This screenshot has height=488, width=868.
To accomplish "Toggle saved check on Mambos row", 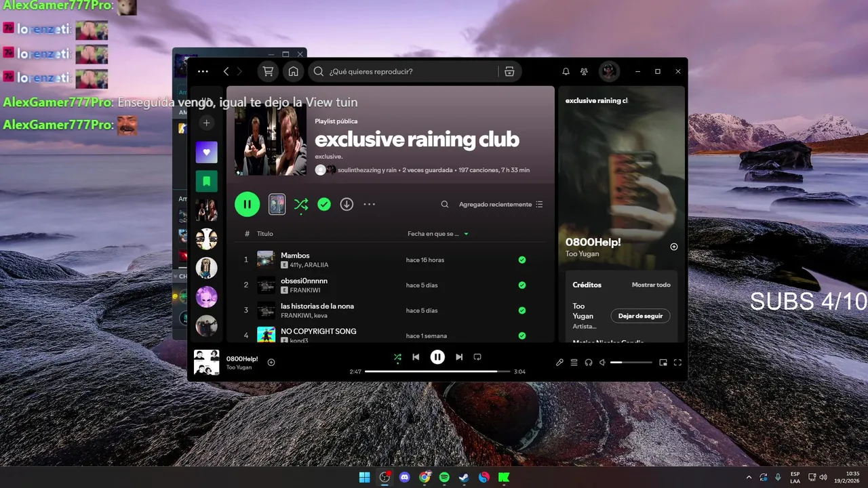I will (x=522, y=260).
